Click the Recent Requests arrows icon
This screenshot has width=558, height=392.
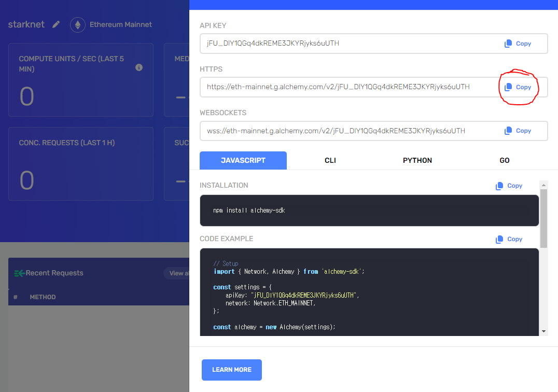click(19, 273)
